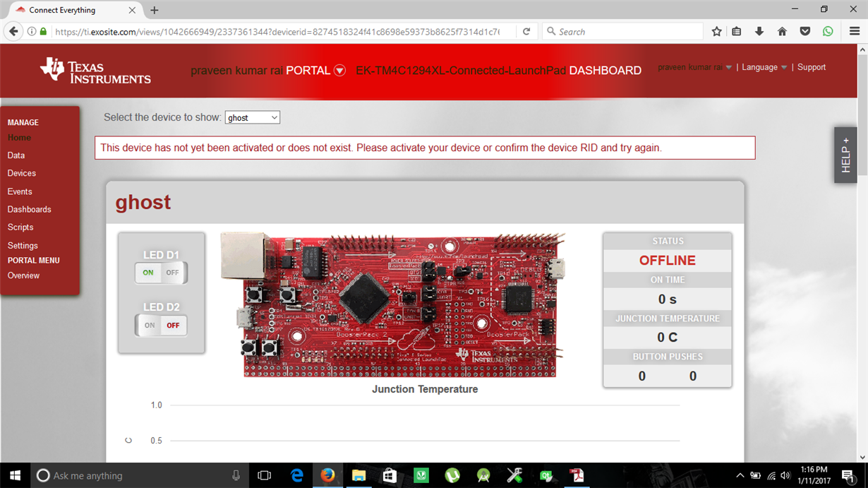Click the 0 C junction temperature value

pyautogui.click(x=668, y=338)
